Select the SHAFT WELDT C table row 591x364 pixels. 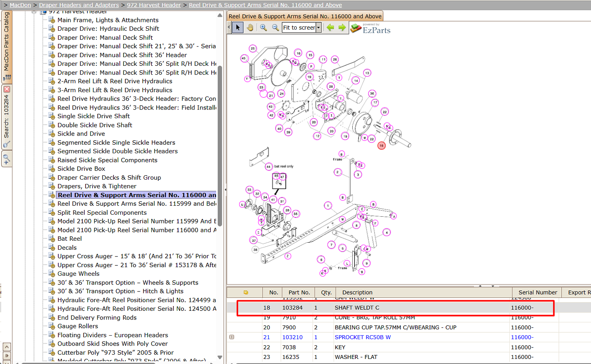click(x=409, y=308)
